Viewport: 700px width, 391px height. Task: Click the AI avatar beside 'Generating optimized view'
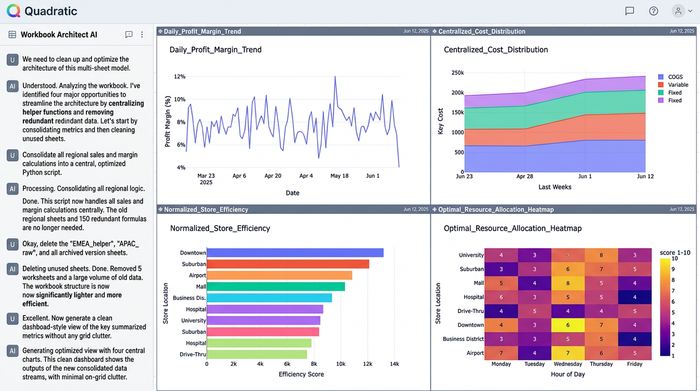click(x=12, y=351)
